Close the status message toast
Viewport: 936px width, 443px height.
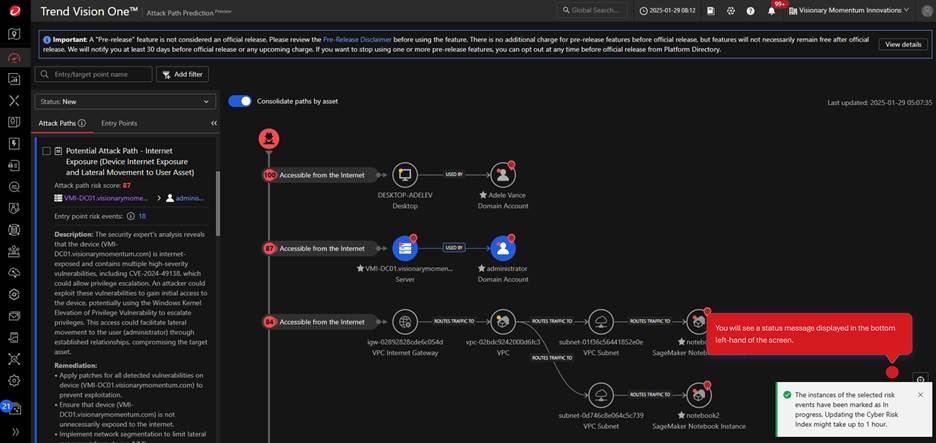click(x=920, y=395)
